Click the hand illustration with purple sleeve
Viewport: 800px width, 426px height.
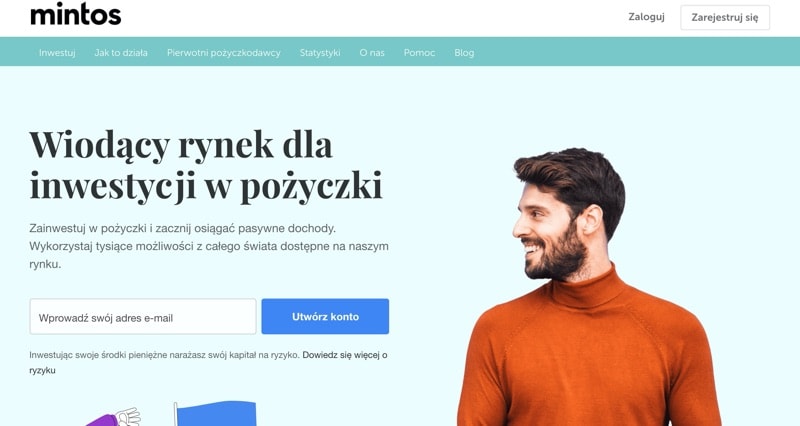[113, 417]
